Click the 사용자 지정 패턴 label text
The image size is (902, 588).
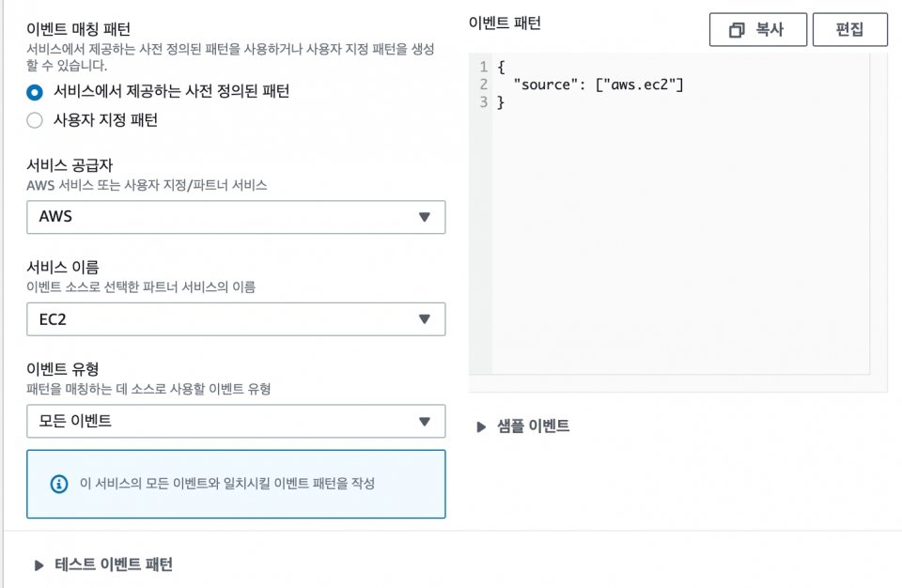tap(105, 120)
